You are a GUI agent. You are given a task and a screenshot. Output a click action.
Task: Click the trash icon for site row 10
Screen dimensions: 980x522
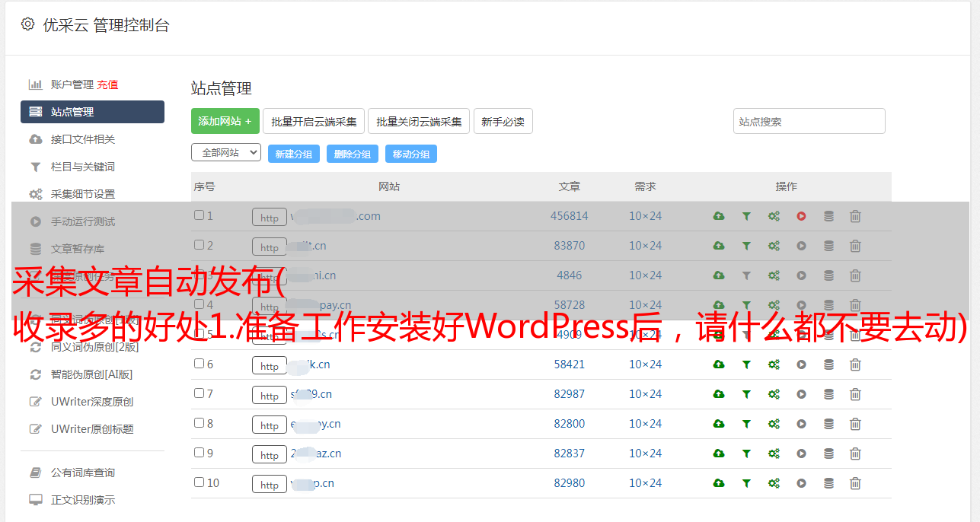pyautogui.click(x=855, y=483)
